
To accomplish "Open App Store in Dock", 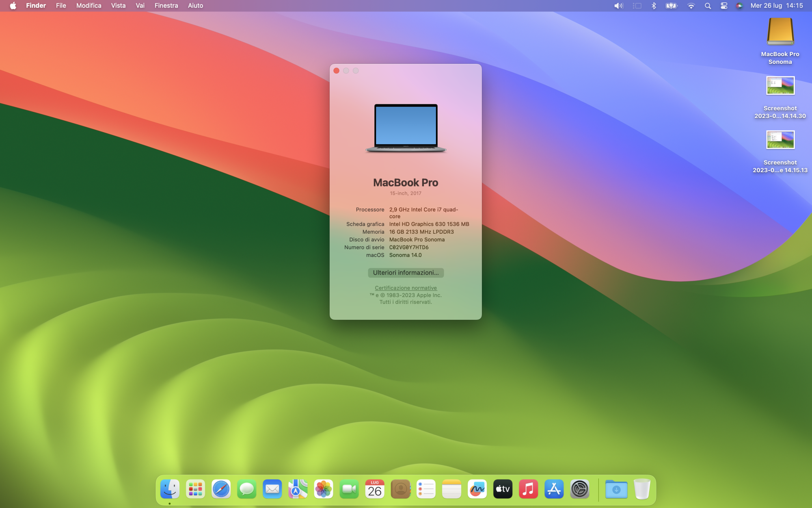I will (x=554, y=489).
